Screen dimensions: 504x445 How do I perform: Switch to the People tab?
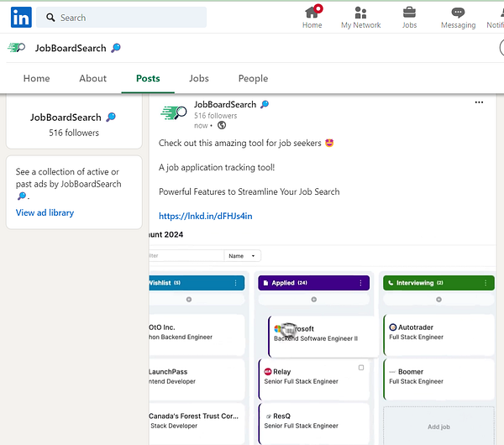[254, 78]
